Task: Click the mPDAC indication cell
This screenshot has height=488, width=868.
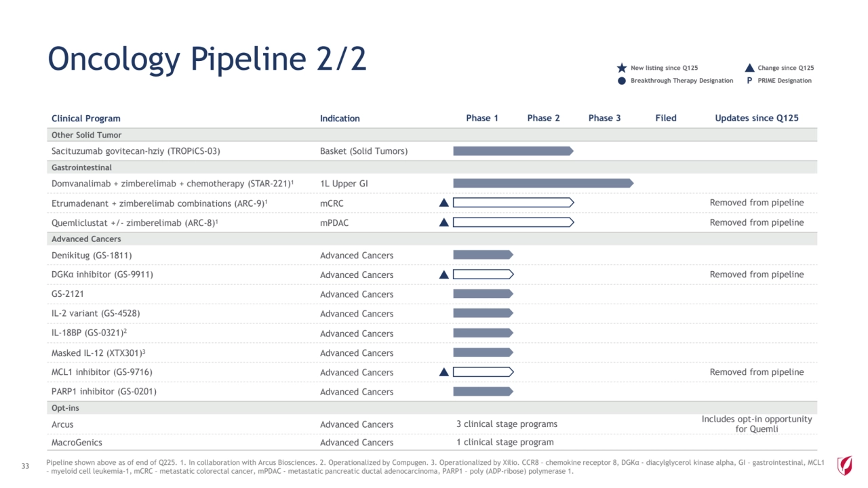Action: click(334, 222)
